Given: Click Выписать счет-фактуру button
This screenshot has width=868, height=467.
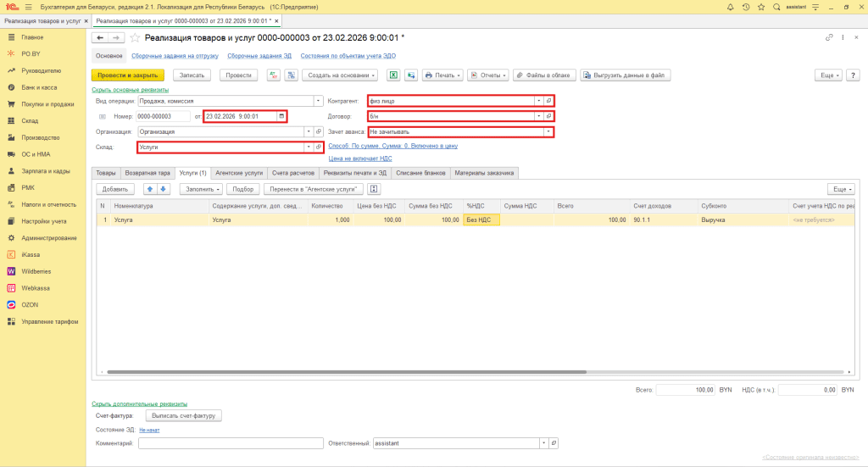Looking at the screenshot, I should [184, 415].
